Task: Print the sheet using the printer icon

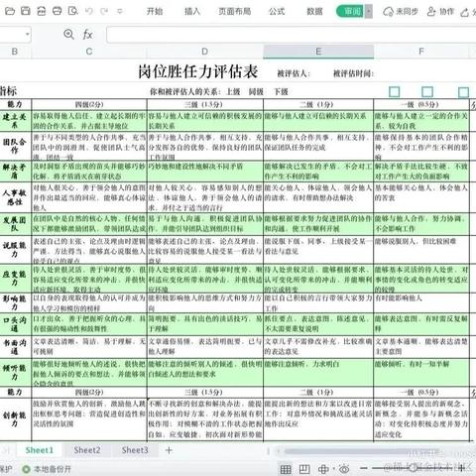Action: pyautogui.click(x=58, y=11)
